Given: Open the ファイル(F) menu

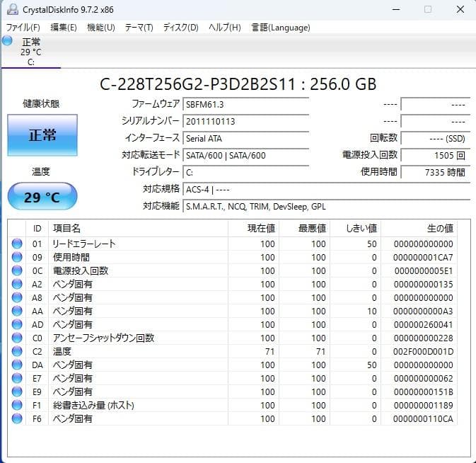Looking at the screenshot, I should point(23,28).
